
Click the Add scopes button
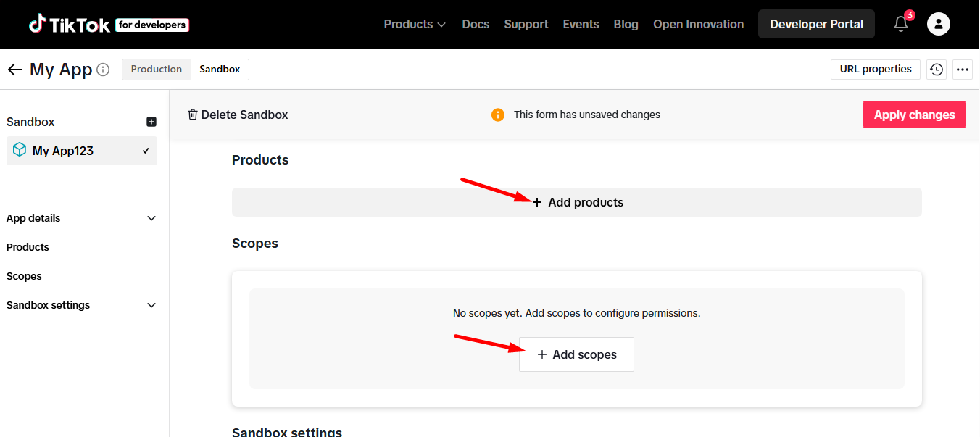tap(576, 354)
